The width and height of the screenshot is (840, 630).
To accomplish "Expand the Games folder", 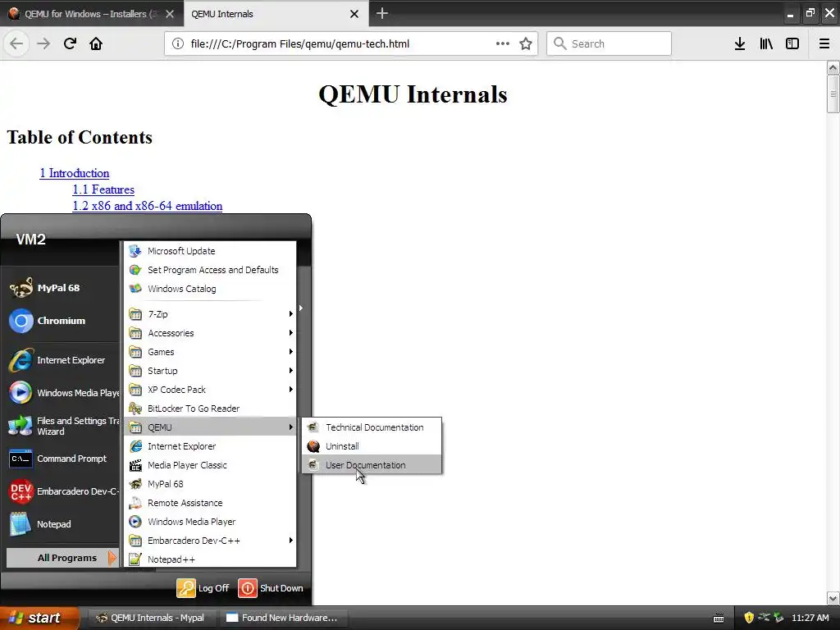I will click(210, 352).
